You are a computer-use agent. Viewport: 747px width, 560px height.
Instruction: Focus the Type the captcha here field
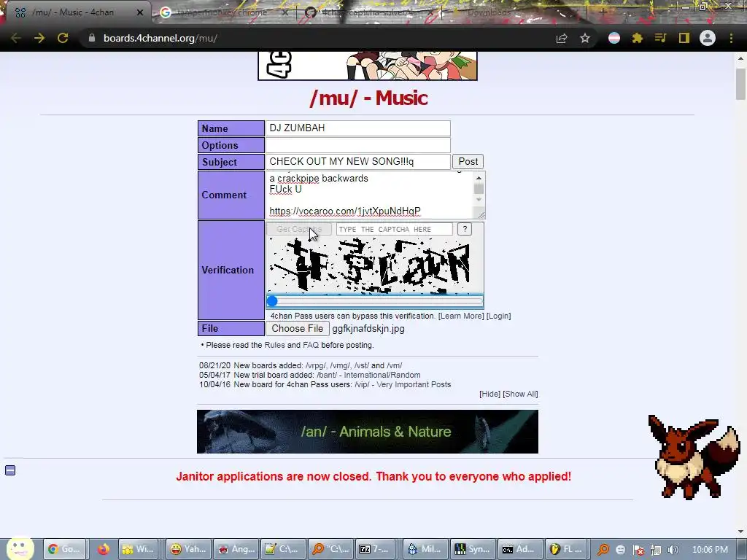[x=395, y=229]
